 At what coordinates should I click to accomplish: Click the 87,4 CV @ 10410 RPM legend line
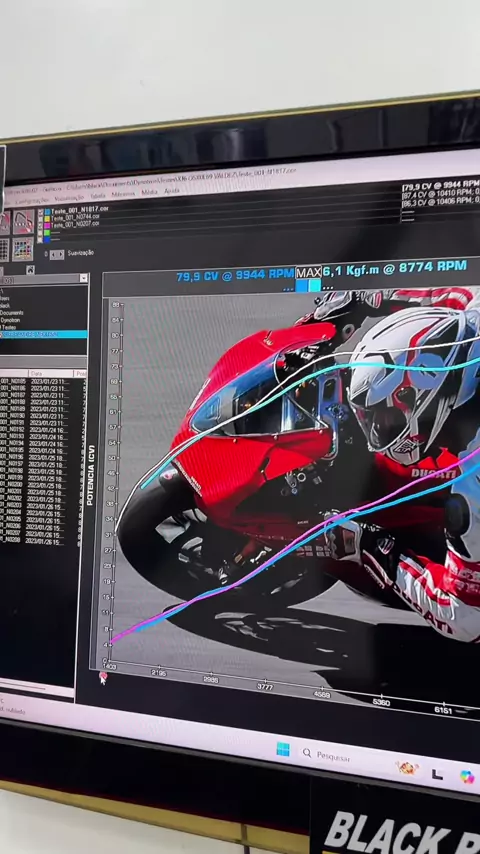coord(441,193)
